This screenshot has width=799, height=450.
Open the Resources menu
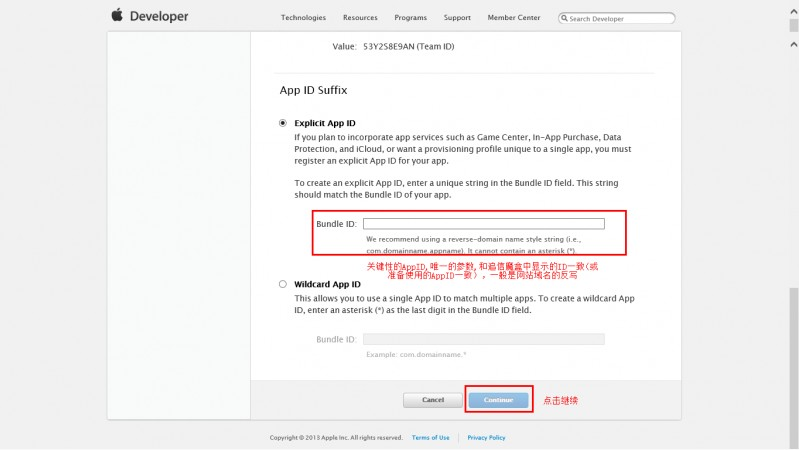360,17
